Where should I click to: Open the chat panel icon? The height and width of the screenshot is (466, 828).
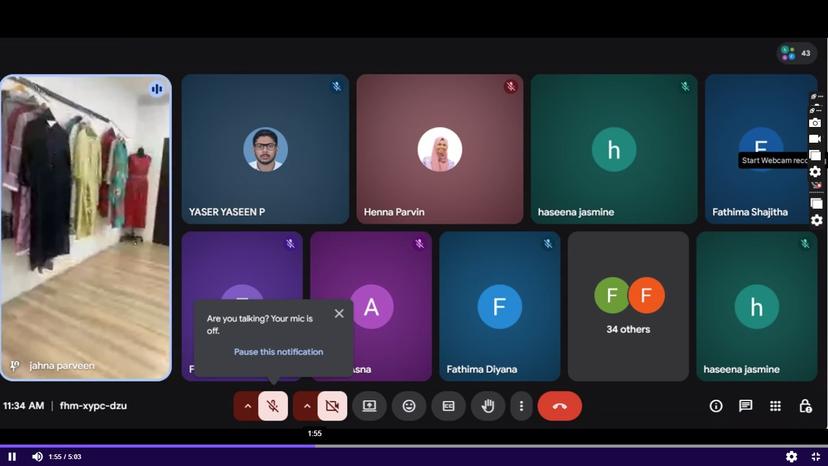click(745, 406)
